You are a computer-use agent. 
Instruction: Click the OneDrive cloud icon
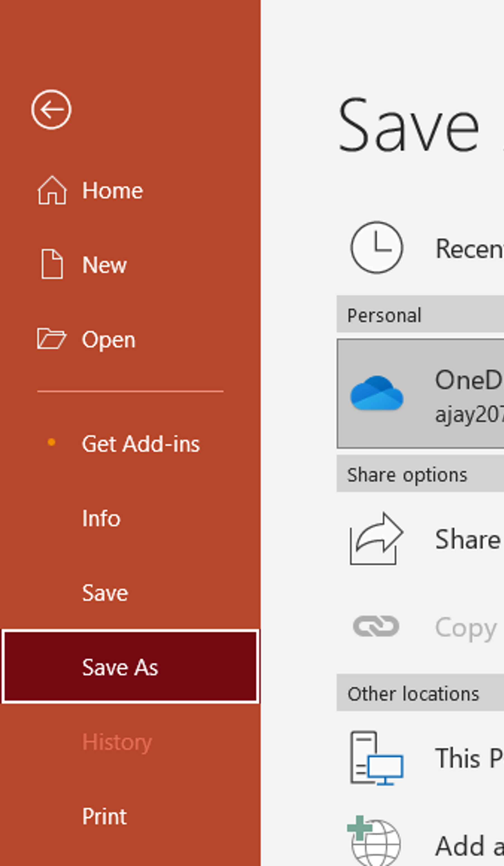coord(377,393)
